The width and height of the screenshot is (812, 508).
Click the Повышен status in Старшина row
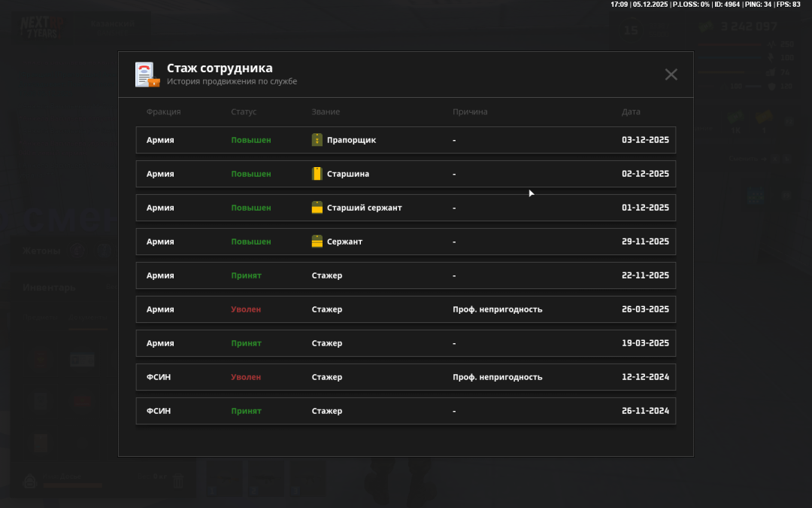pyautogui.click(x=250, y=174)
